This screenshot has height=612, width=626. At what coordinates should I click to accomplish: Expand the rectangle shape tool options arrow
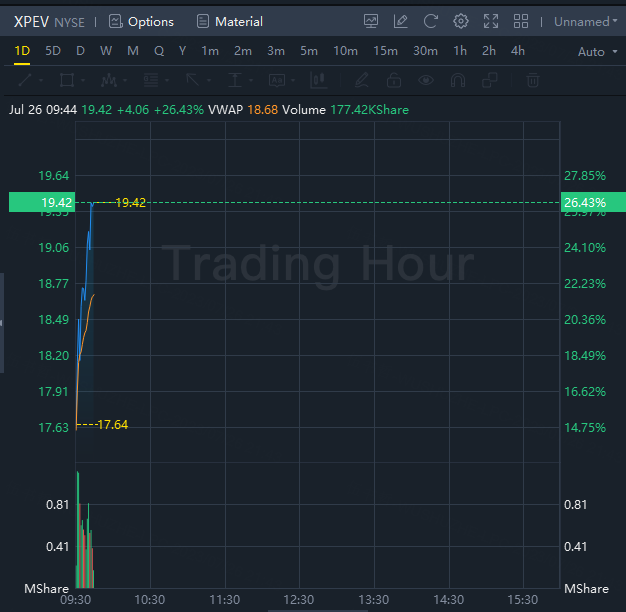(x=83, y=80)
